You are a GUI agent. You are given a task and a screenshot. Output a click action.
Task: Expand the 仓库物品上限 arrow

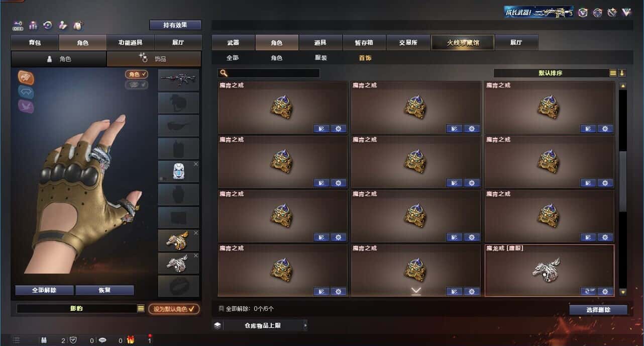(x=305, y=325)
